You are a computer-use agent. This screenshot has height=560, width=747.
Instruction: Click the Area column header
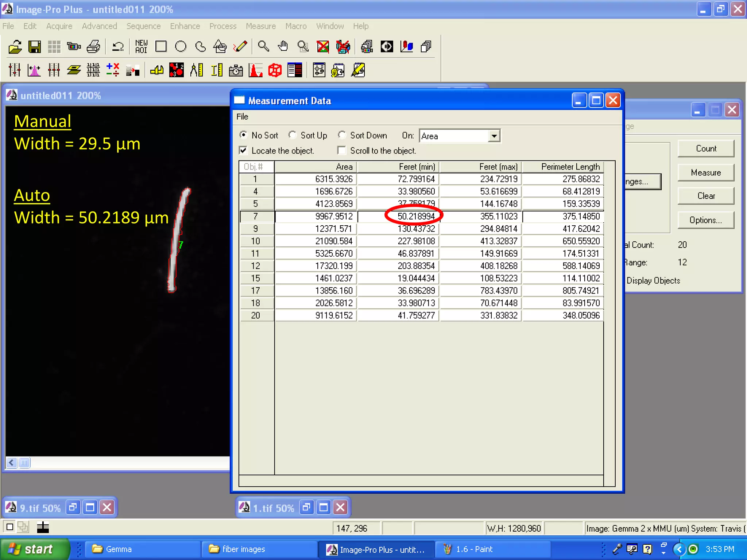[x=316, y=167]
